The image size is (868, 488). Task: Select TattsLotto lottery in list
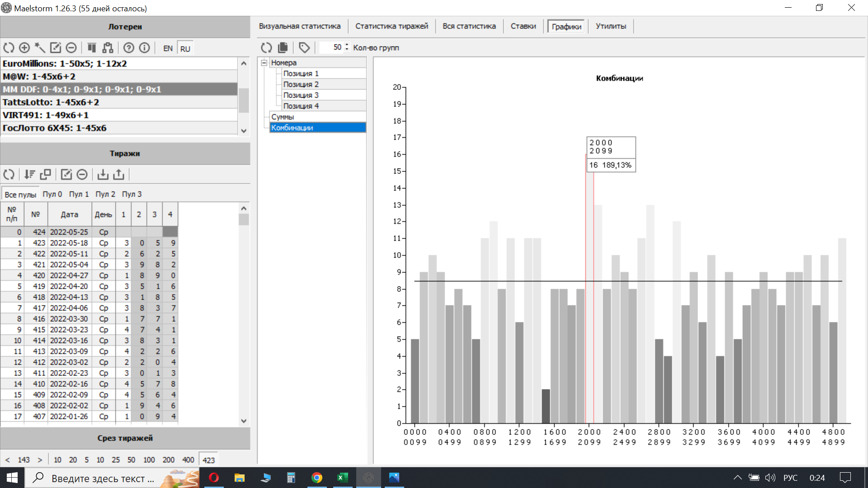click(119, 102)
